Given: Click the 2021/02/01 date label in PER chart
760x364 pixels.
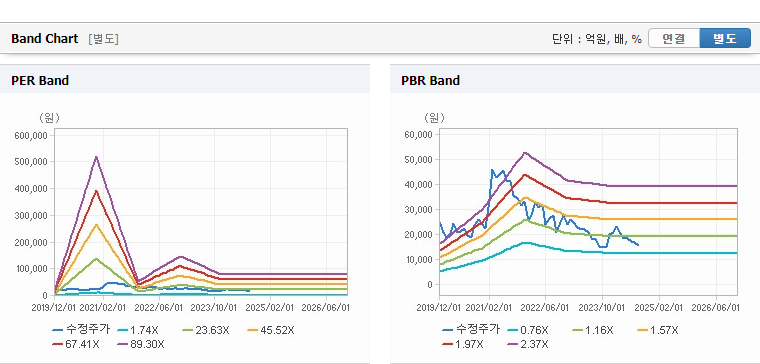Looking at the screenshot, I should [x=103, y=308].
